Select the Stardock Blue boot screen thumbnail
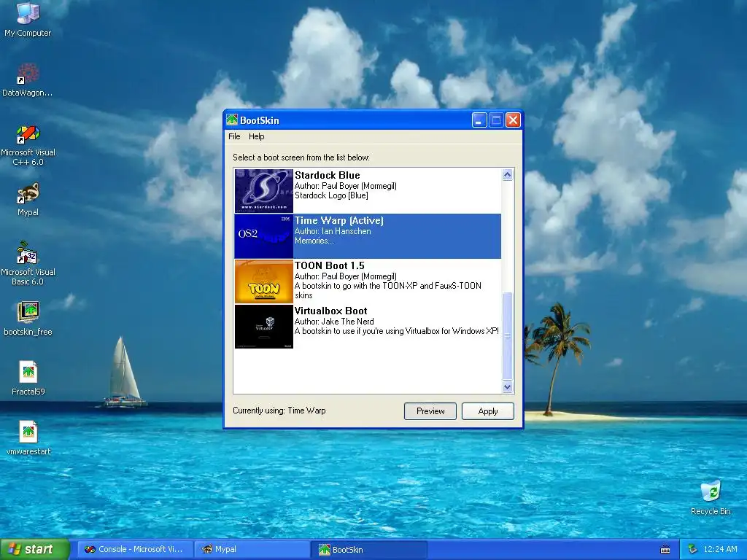The height and width of the screenshot is (560, 747). click(263, 190)
